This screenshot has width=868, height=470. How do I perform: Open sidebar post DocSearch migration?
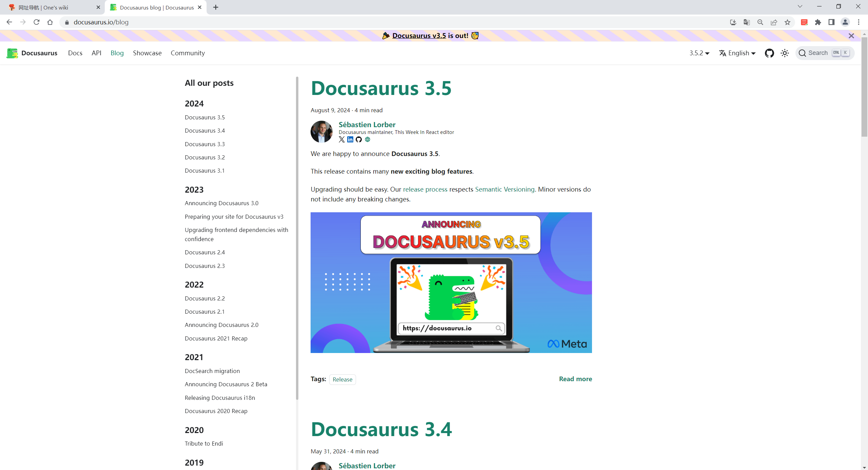tap(212, 371)
